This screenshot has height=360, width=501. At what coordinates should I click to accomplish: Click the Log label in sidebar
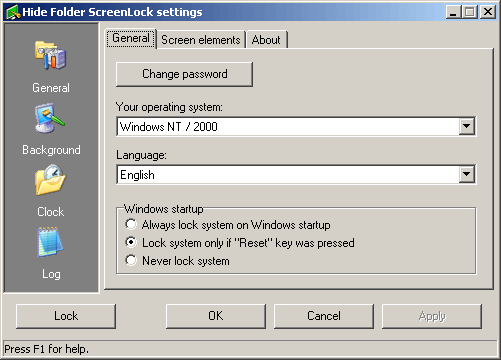tap(51, 274)
